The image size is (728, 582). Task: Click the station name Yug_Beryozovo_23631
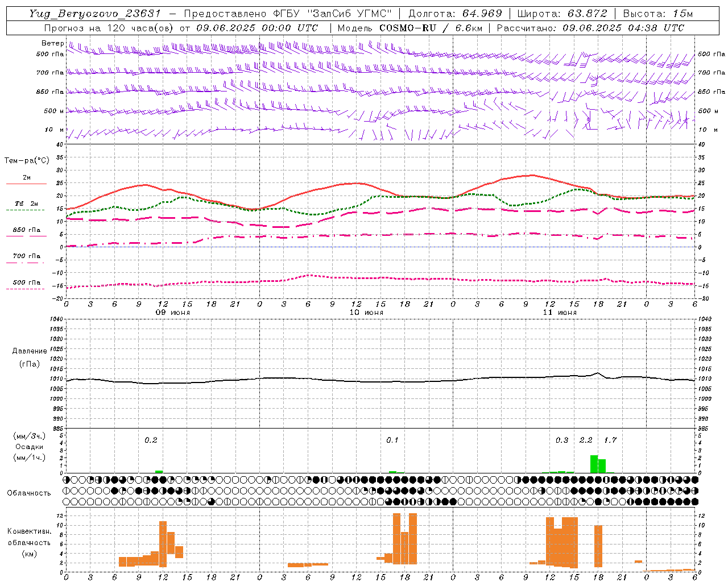[95, 14]
